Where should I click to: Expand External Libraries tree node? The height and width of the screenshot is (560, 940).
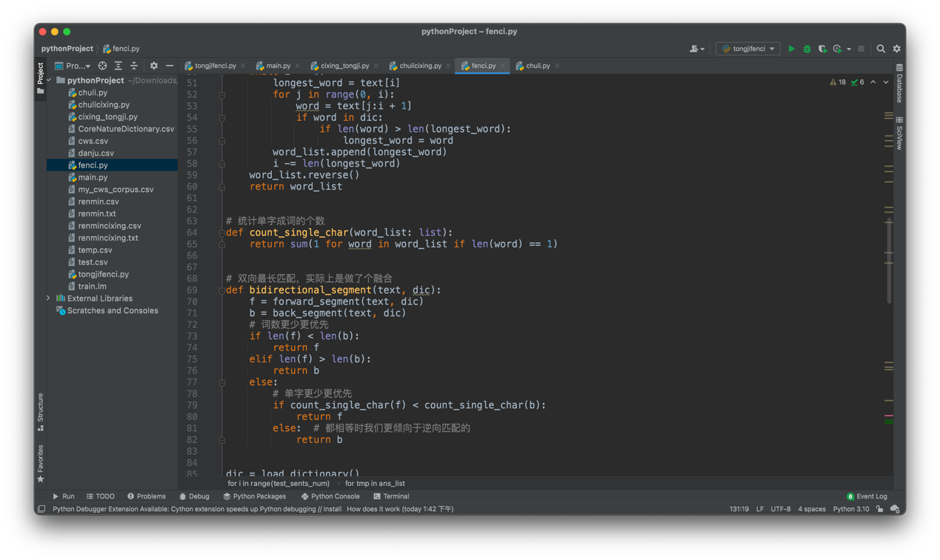coord(49,299)
